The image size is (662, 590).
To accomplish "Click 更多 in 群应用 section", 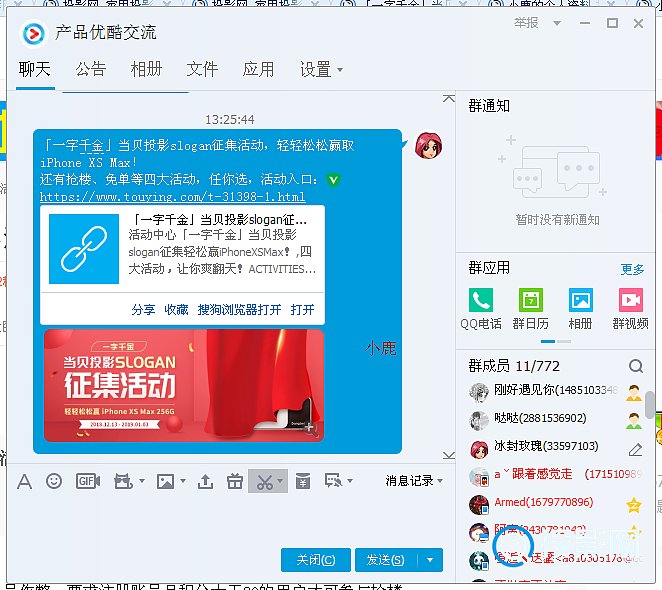I will click(632, 269).
